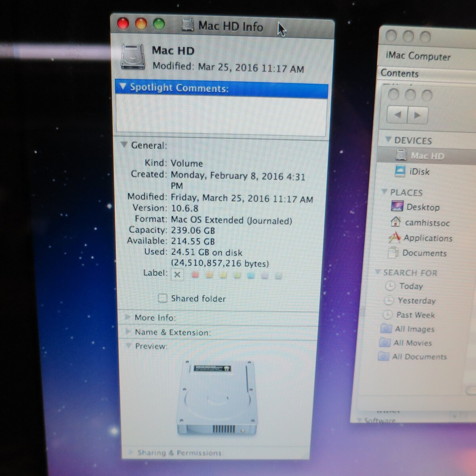
Task: Click the Finder back navigation button
Action: click(x=397, y=115)
